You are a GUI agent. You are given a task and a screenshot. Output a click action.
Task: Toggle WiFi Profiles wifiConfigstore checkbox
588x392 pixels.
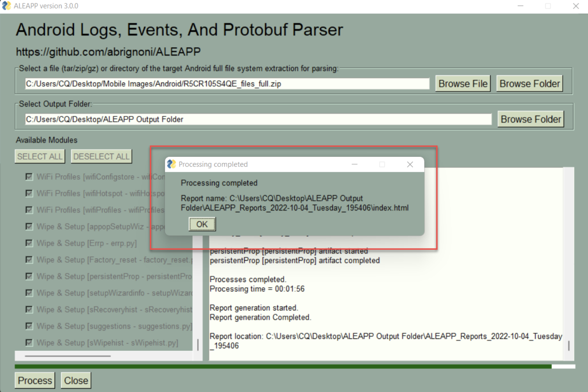29,177
